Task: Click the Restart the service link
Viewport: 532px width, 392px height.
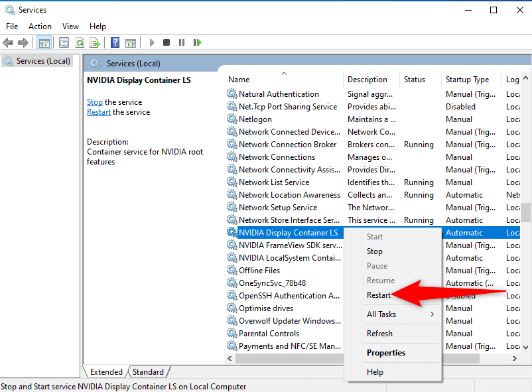Action: click(x=99, y=112)
